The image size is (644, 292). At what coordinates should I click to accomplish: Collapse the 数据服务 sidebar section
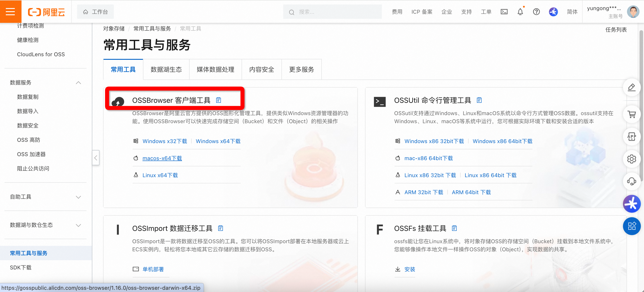pos(78,83)
